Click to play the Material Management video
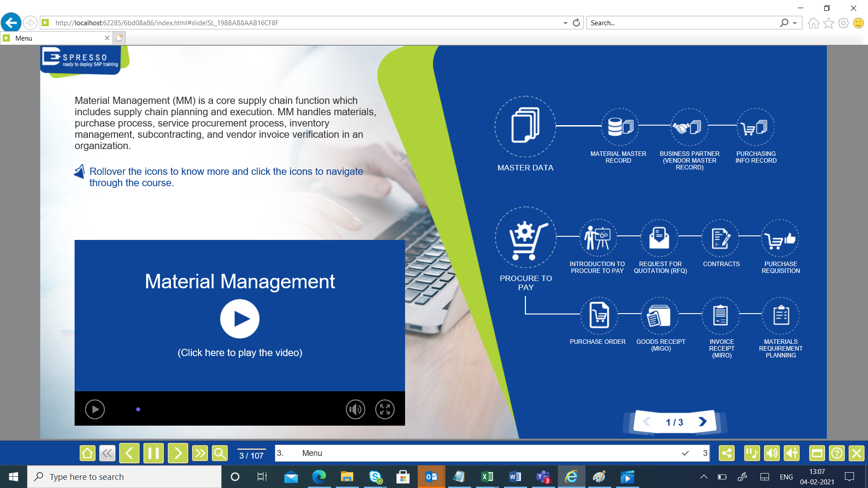Screen dimensions: 868x488 pos(240,318)
